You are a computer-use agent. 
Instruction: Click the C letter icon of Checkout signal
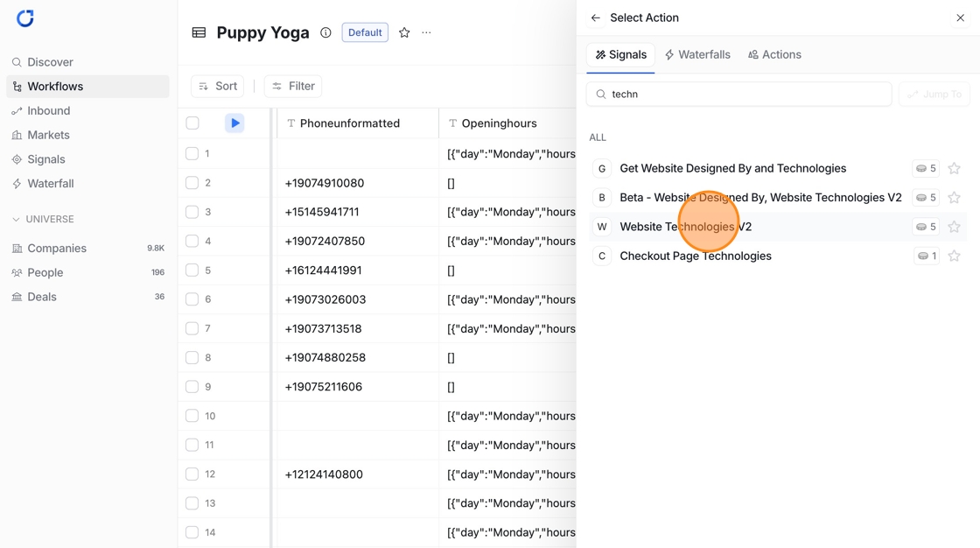(602, 256)
